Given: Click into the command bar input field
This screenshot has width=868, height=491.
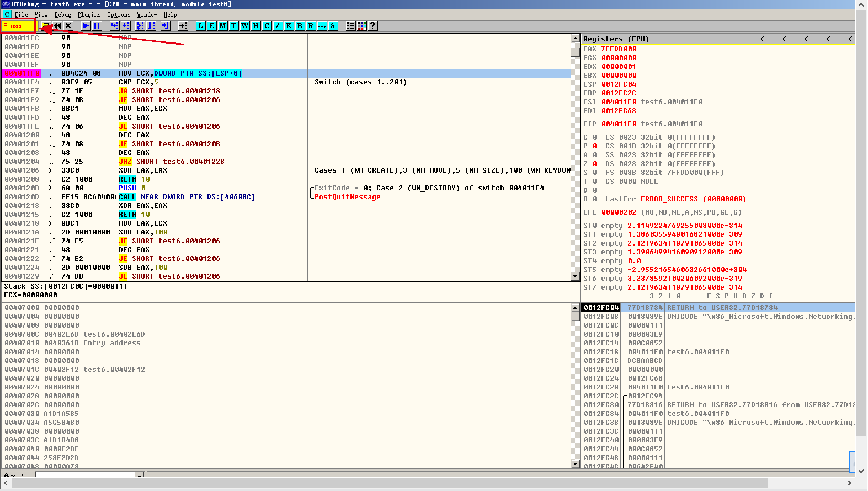Looking at the screenshot, I should pos(86,475).
